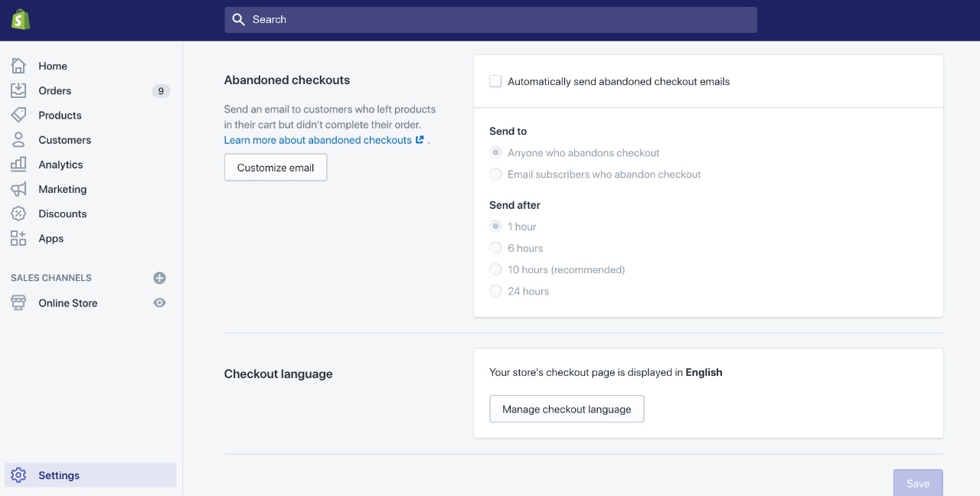Click the Marketing megaphone icon
Image resolution: width=980 pixels, height=496 pixels.
(18, 189)
